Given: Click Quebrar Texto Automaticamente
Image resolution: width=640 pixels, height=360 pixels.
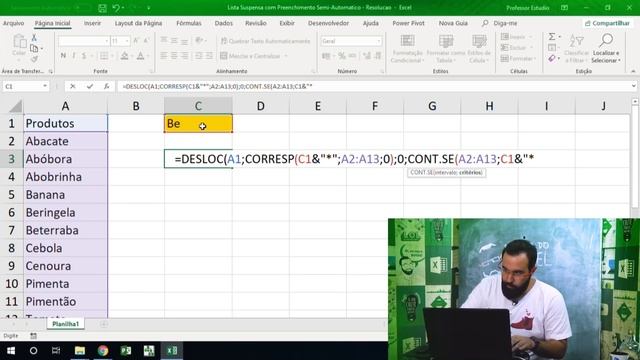Looking at the screenshot, I should click(265, 41).
